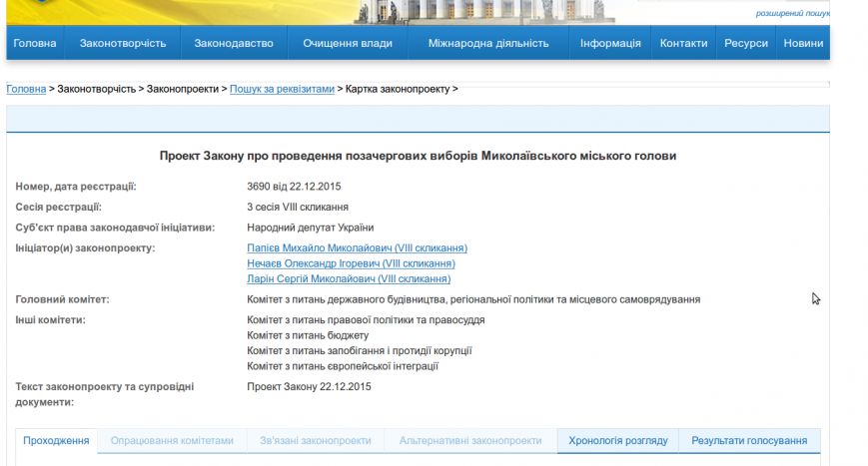Click the Сесія реєстрації label
868x466 pixels.
(59, 208)
